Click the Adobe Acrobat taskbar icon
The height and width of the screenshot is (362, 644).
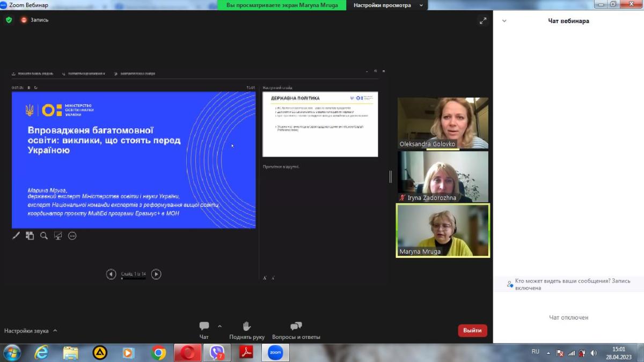click(x=246, y=352)
